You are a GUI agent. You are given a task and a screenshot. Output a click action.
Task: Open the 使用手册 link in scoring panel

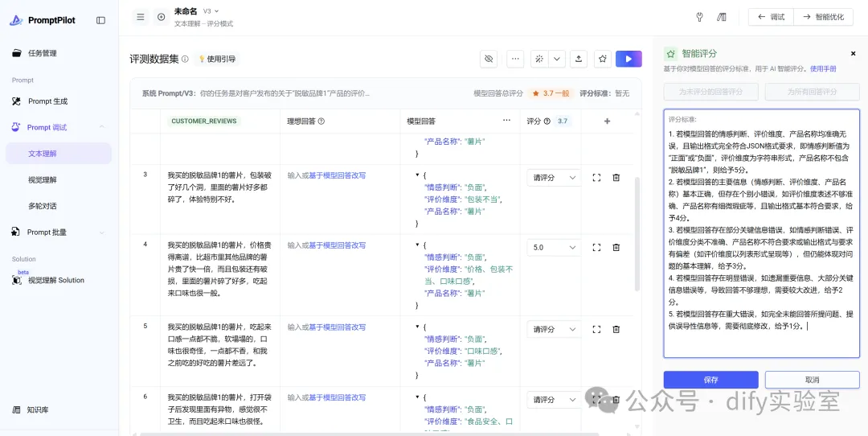pyautogui.click(x=823, y=69)
